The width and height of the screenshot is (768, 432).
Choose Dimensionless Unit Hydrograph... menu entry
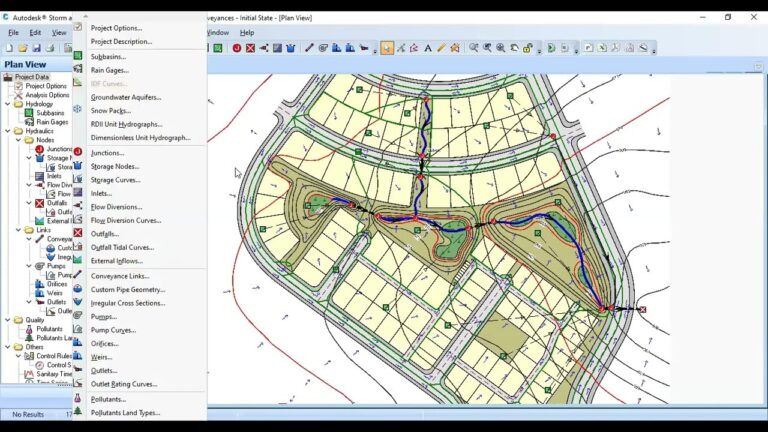(x=141, y=138)
